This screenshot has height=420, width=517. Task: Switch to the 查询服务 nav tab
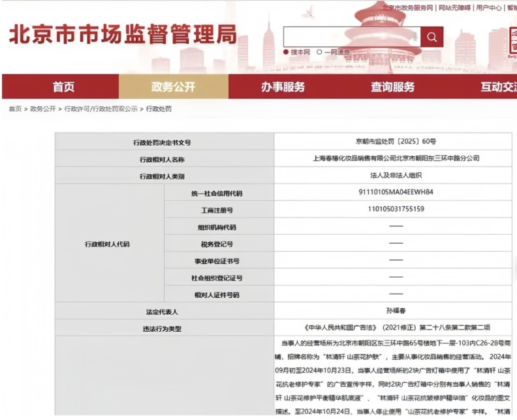point(392,87)
